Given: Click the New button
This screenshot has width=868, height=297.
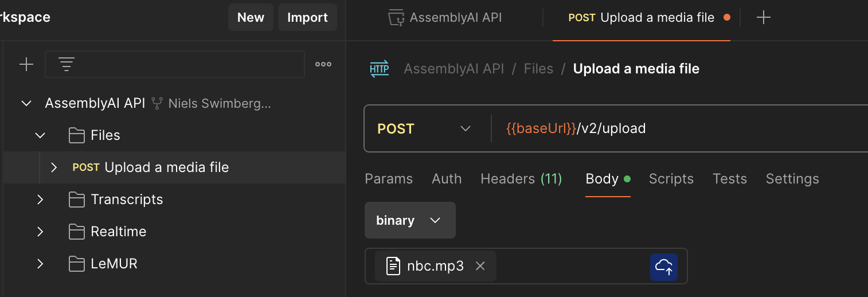Looking at the screenshot, I should click(x=251, y=17).
